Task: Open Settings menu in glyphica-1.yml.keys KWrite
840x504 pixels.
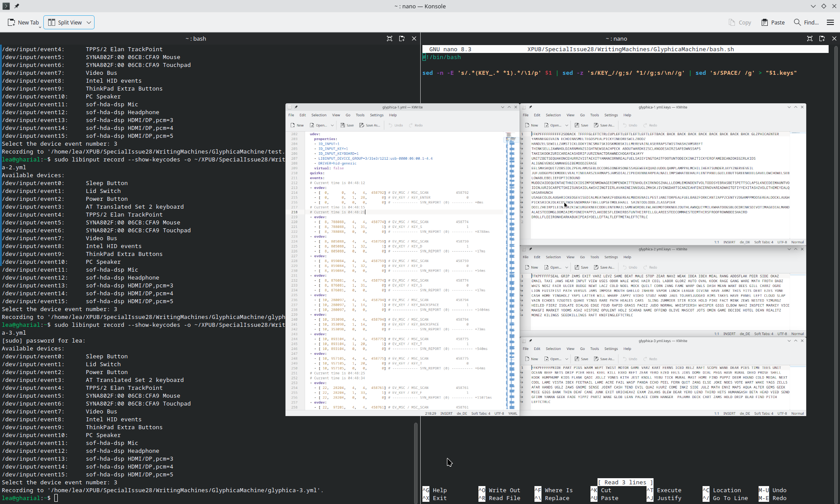Action: [611, 115]
